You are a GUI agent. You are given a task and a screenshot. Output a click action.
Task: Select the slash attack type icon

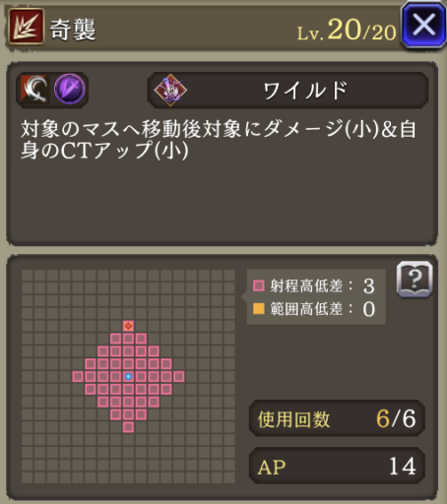pos(35,89)
